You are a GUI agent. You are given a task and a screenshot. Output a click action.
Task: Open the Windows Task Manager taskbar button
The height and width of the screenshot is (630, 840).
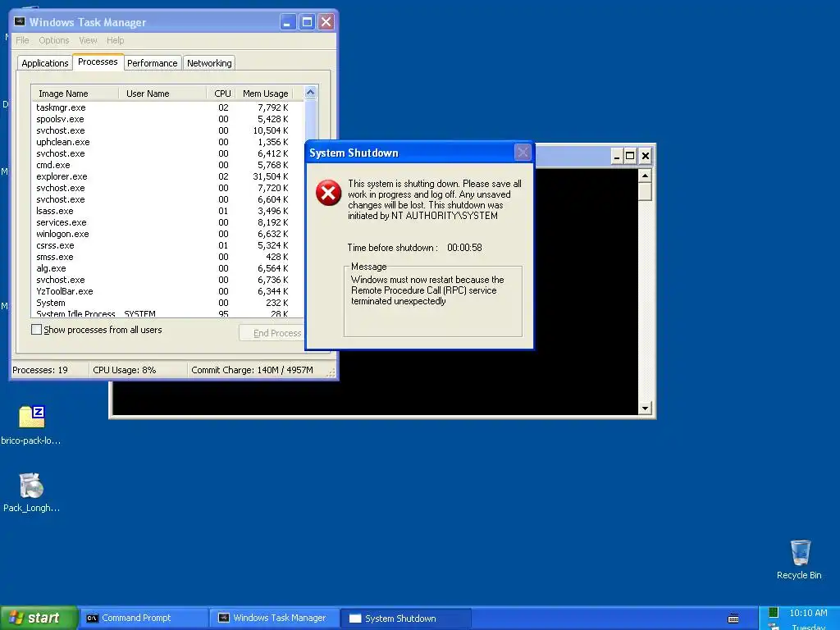[275, 619]
